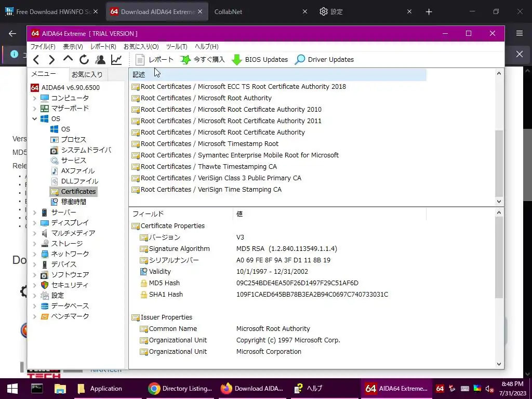This screenshot has height=399, width=532.
Task: Expand the ディスプレイ tree node
Action: pyautogui.click(x=34, y=223)
